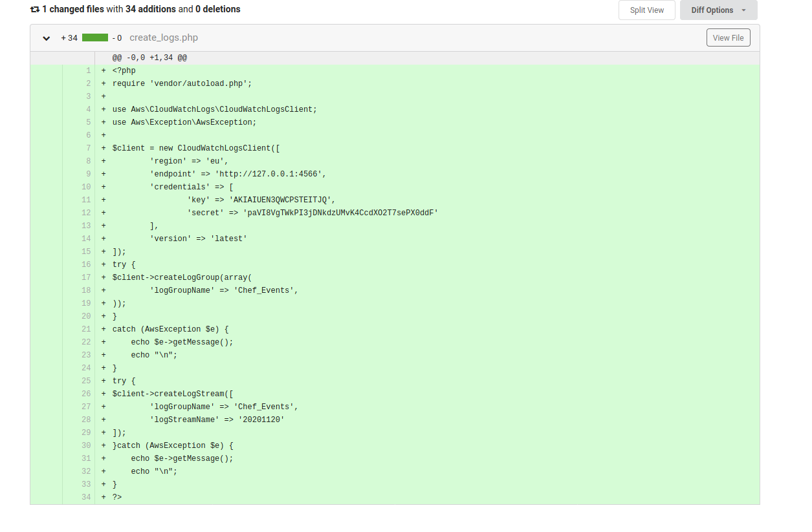Click the Diff Options caret arrow
The height and width of the screenshot is (532, 812).
pyautogui.click(x=743, y=10)
